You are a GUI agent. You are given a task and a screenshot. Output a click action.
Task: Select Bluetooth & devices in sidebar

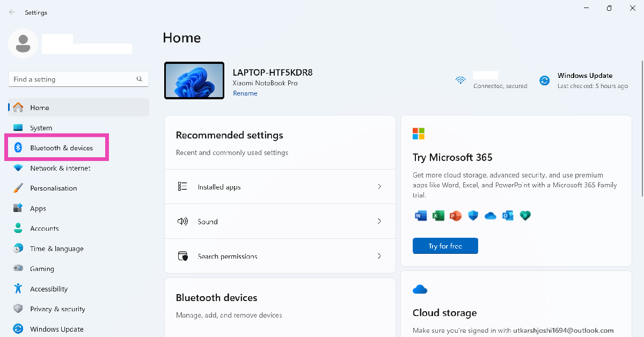61,148
